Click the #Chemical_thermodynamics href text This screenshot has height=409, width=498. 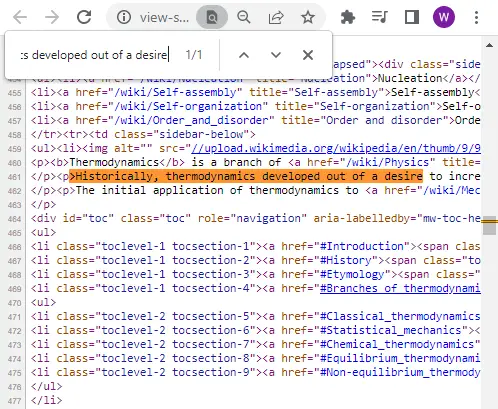397,344
